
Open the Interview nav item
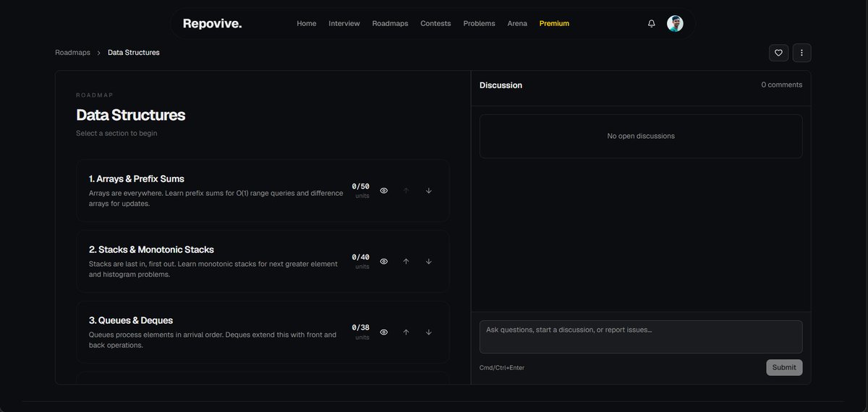tap(344, 23)
